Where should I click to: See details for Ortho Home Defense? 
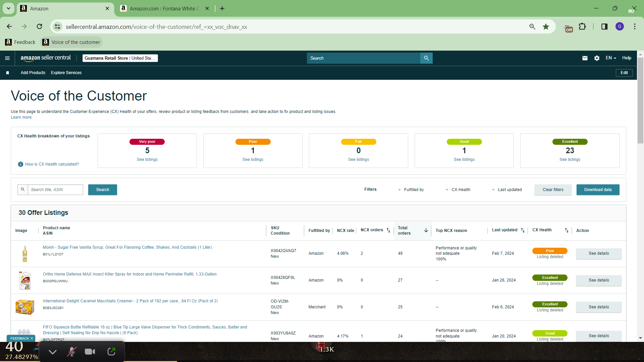(599, 281)
